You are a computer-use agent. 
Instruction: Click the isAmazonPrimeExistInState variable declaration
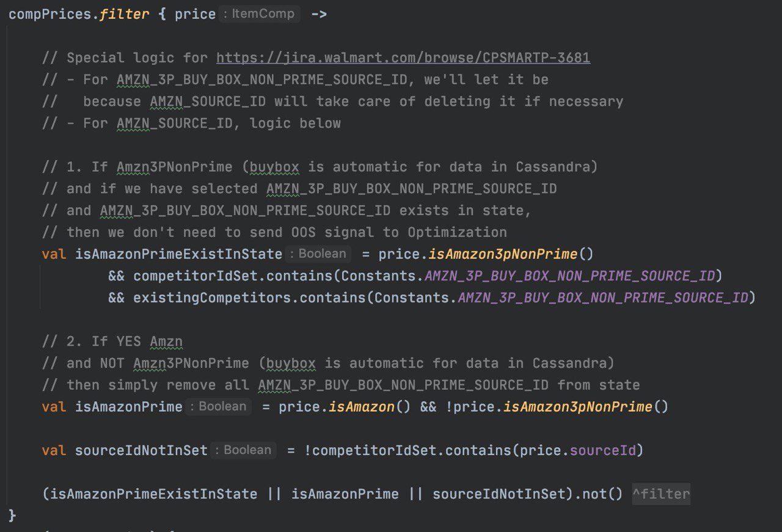click(x=178, y=253)
